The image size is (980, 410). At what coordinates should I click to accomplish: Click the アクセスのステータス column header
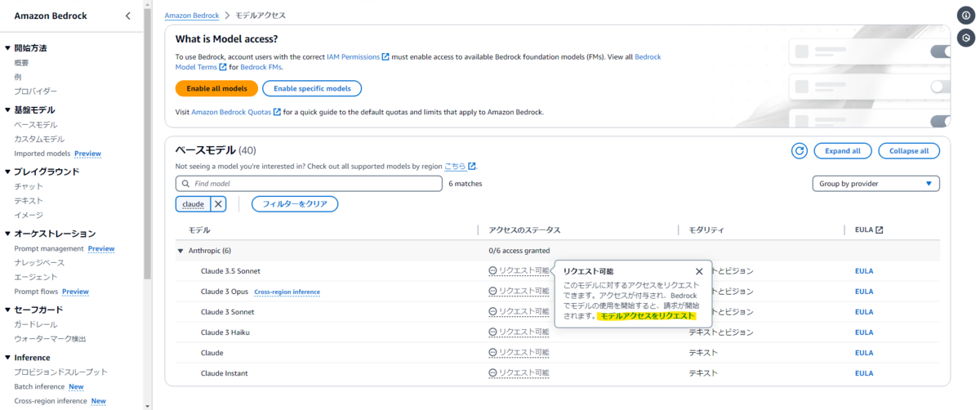526,230
